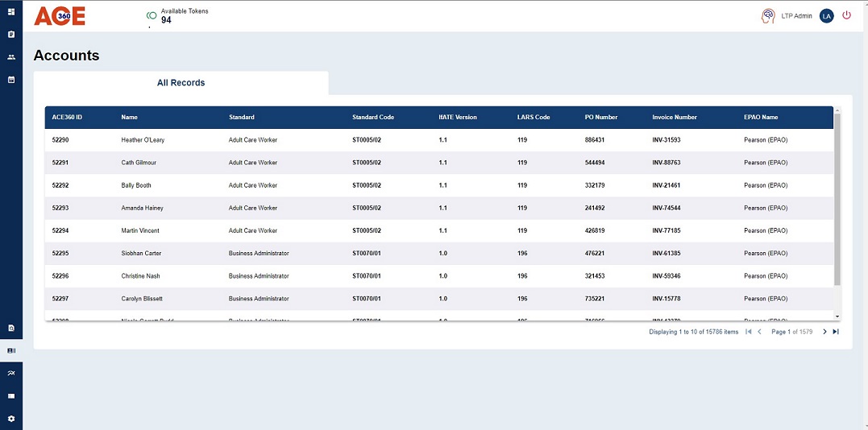Select the Heather O'Leary row
The width and height of the screenshot is (868, 430).
[143, 140]
